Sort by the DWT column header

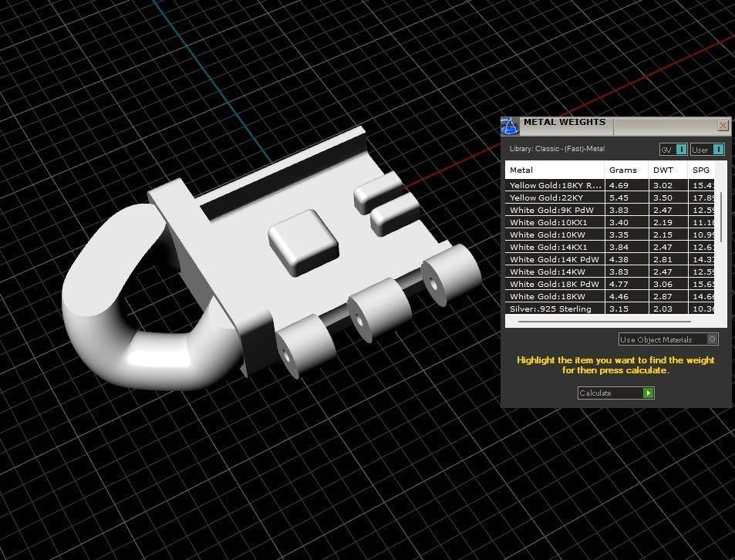668,170
